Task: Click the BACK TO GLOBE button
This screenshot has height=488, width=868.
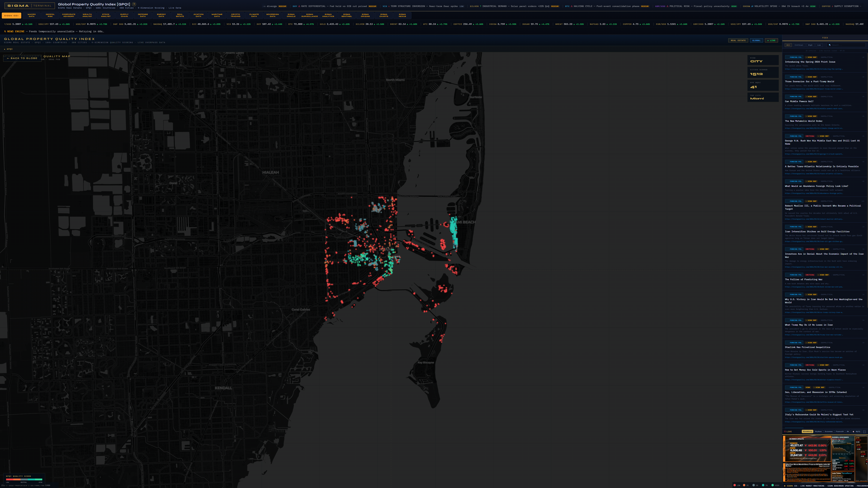Action: point(22,58)
